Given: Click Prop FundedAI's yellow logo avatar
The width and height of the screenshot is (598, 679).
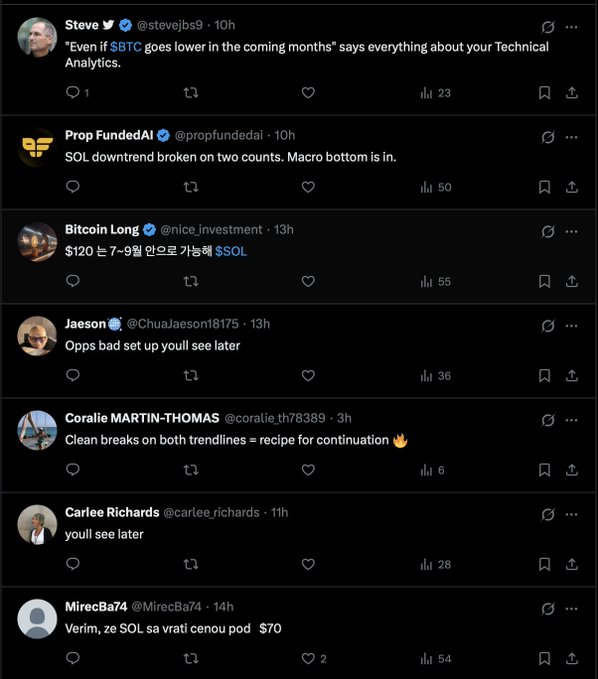Looking at the screenshot, I should click(37, 147).
